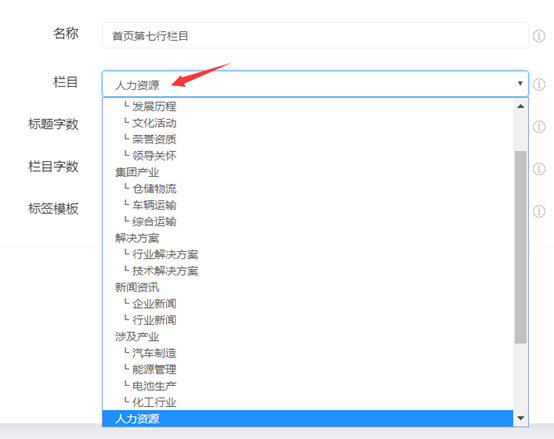Screen dimensions: 554x439
Task: Collapse the 栏目 dropdown via its arrow
Action: point(520,83)
